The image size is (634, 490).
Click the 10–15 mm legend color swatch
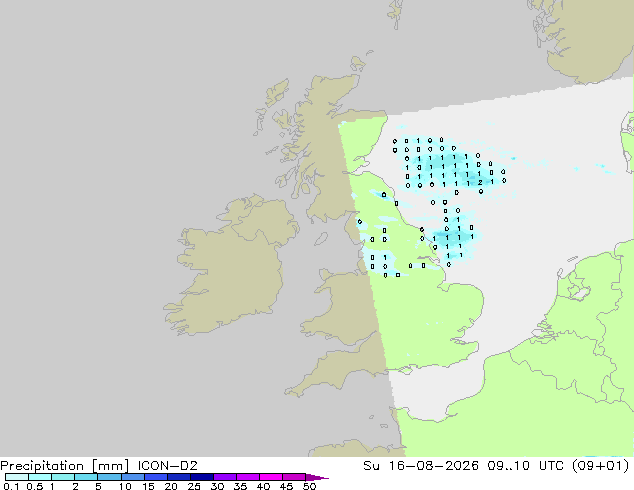coord(132,477)
